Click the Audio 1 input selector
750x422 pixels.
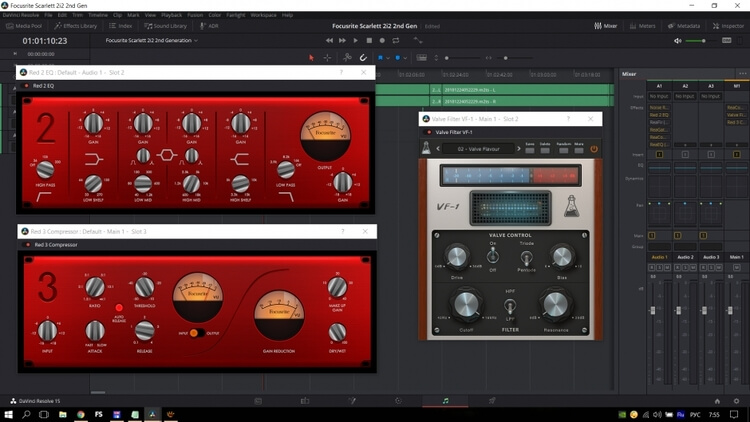click(x=659, y=96)
